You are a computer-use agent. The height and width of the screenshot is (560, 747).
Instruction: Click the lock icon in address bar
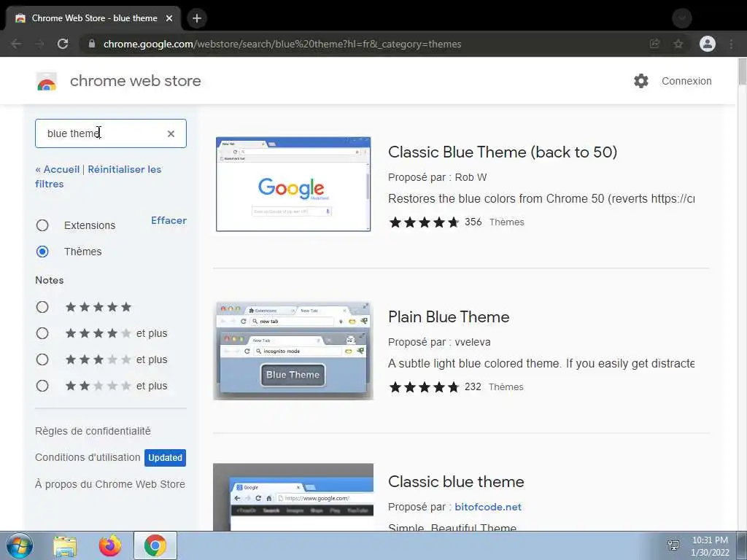(x=92, y=44)
